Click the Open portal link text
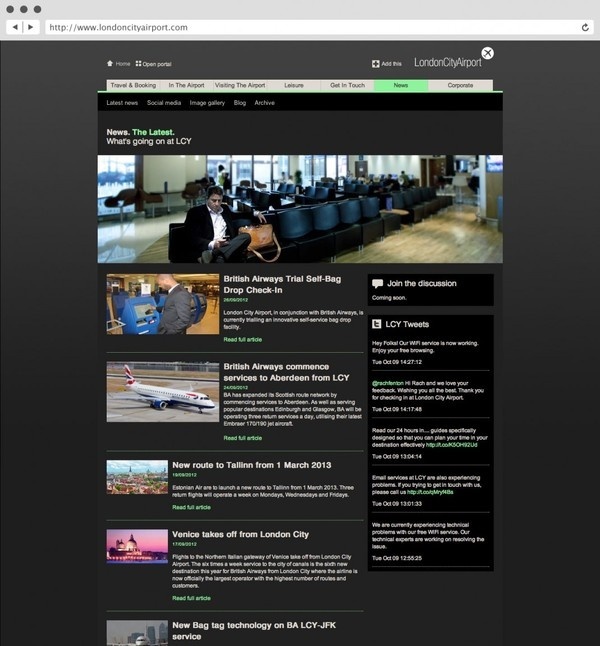The width and height of the screenshot is (600, 646). click(157, 64)
